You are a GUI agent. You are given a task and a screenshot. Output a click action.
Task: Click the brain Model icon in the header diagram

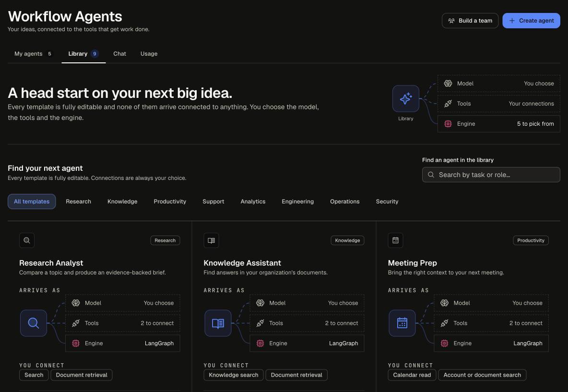[448, 83]
